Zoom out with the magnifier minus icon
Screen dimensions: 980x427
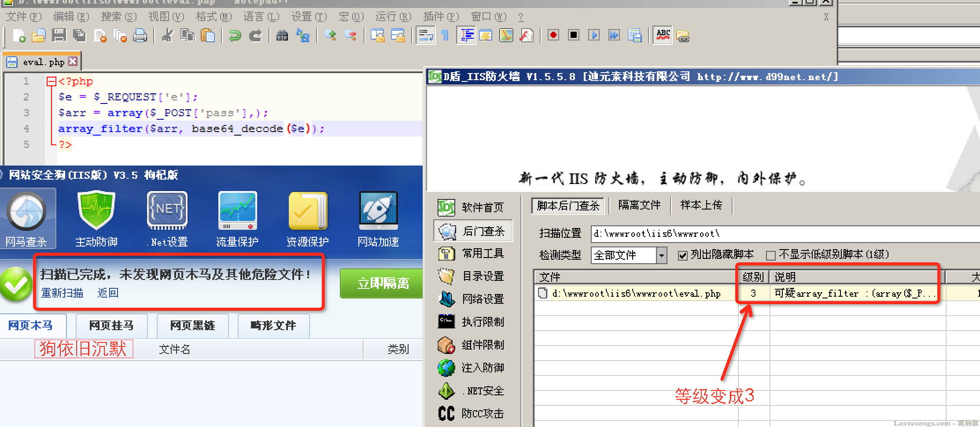point(350,35)
